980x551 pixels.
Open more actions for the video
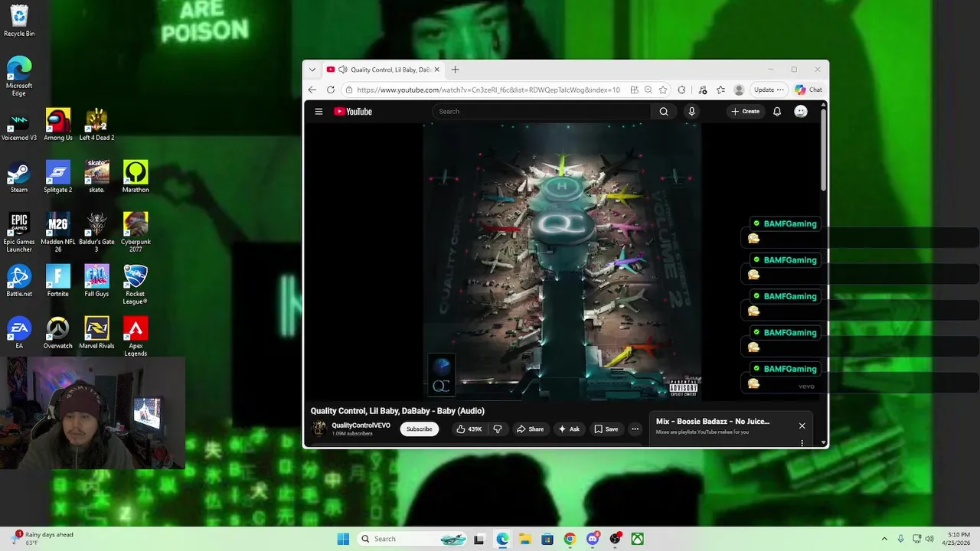[x=635, y=429]
